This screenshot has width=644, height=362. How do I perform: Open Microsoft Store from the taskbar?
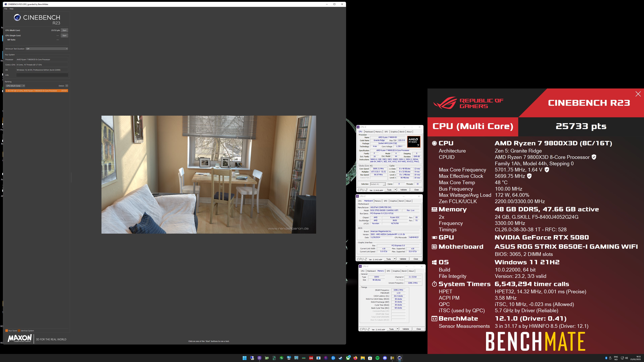point(370,358)
